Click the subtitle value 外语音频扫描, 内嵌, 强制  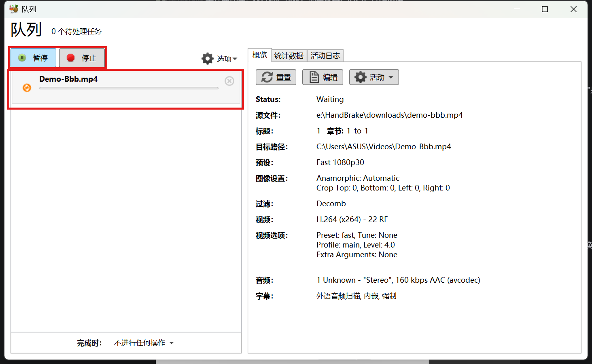pyautogui.click(x=356, y=296)
